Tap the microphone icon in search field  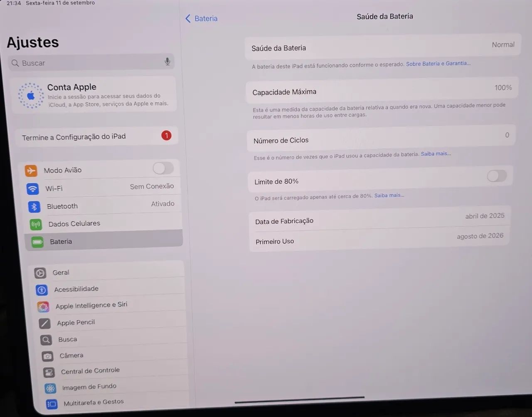point(167,62)
